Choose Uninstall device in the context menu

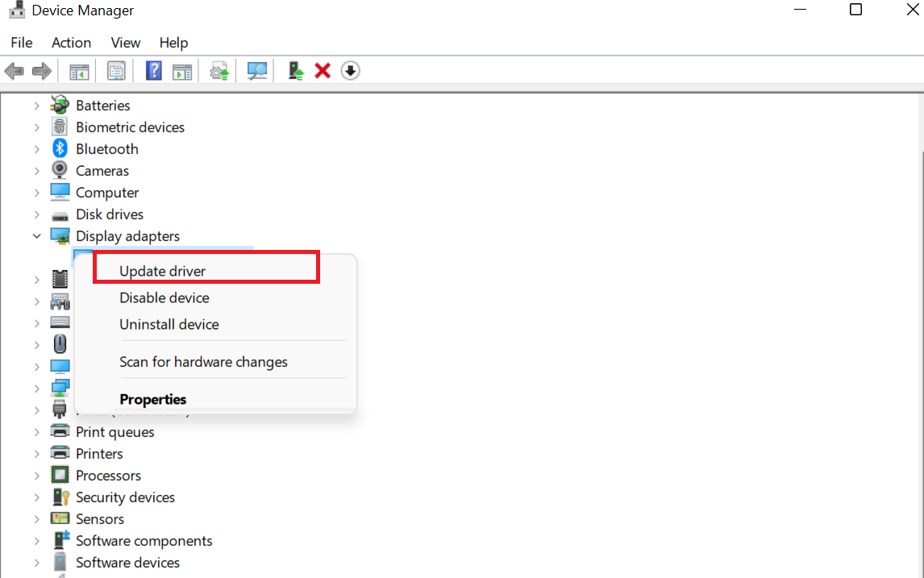(215, 324)
